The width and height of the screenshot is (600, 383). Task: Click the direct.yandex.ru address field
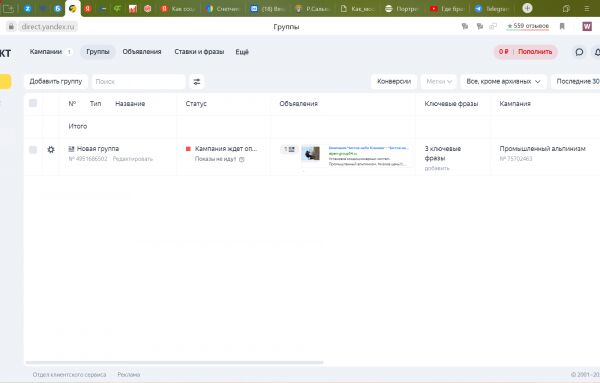[48, 26]
